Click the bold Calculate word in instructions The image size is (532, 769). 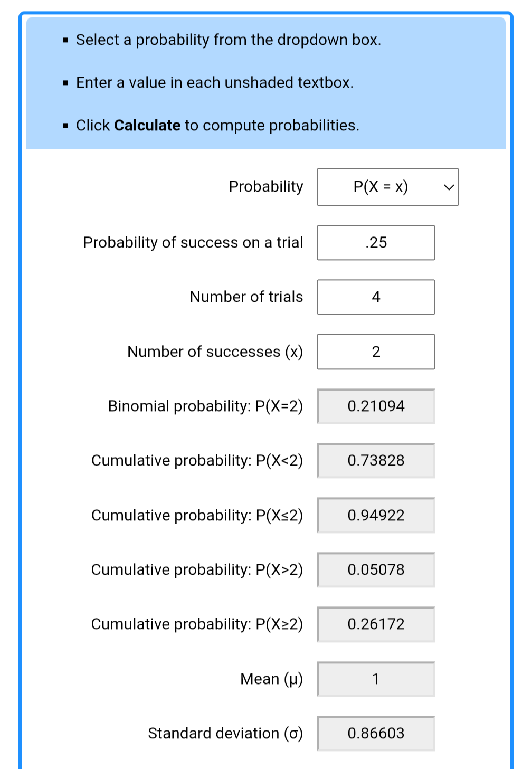[147, 126]
